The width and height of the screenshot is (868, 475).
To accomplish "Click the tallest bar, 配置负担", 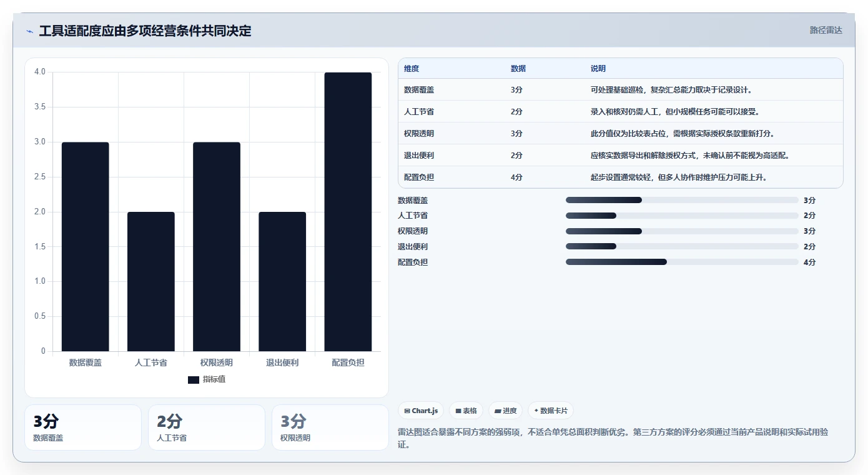I will (348, 212).
